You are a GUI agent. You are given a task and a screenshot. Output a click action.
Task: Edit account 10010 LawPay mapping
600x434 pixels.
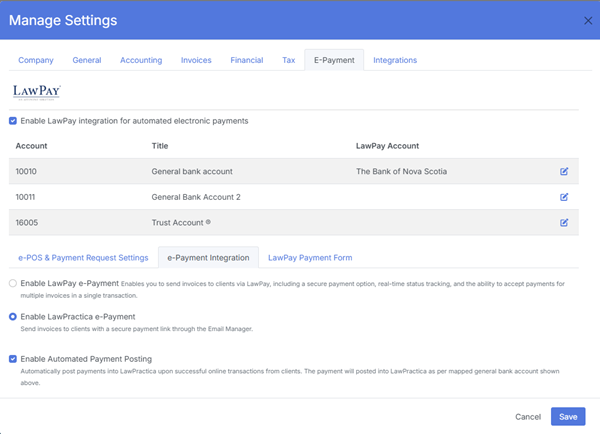click(x=564, y=171)
